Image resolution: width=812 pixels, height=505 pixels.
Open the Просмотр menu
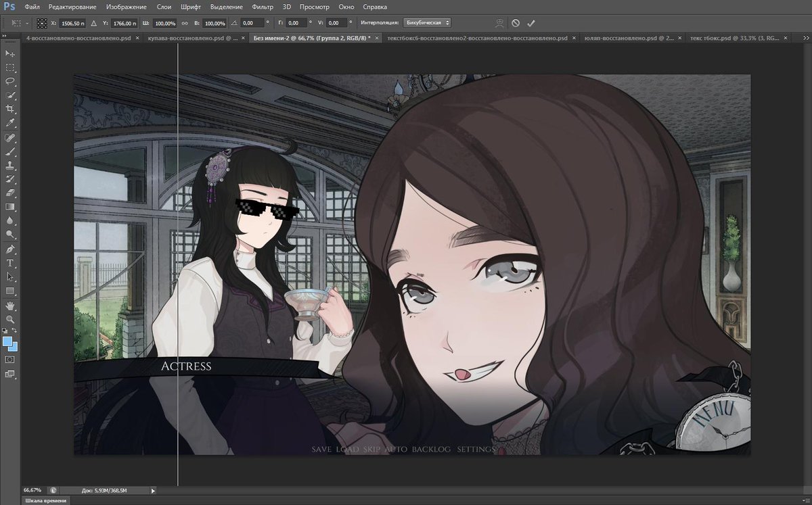[x=315, y=7]
